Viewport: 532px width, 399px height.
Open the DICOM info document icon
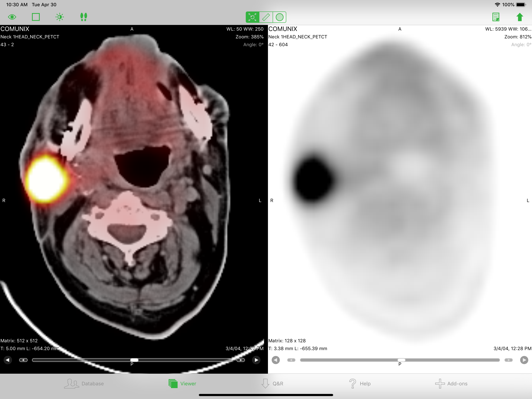(496, 17)
